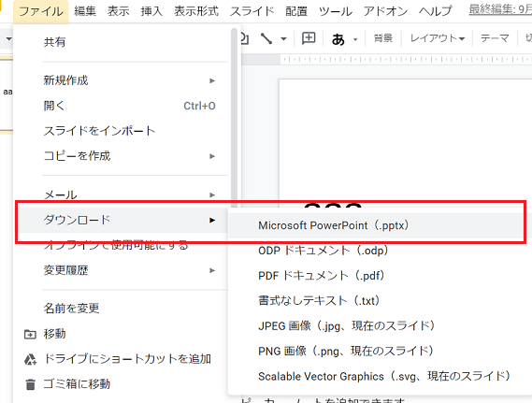Open the ヘルプ menu

pyautogui.click(x=436, y=11)
